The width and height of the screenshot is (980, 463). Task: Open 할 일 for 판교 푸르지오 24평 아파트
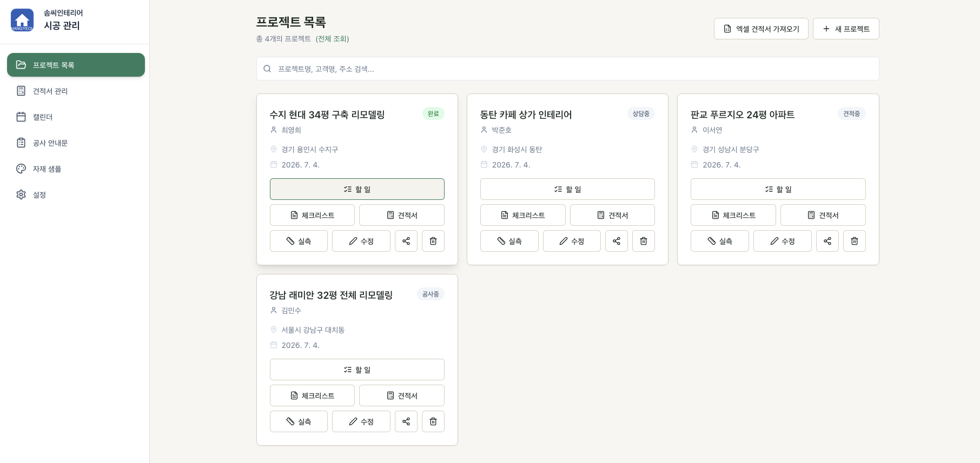click(778, 189)
